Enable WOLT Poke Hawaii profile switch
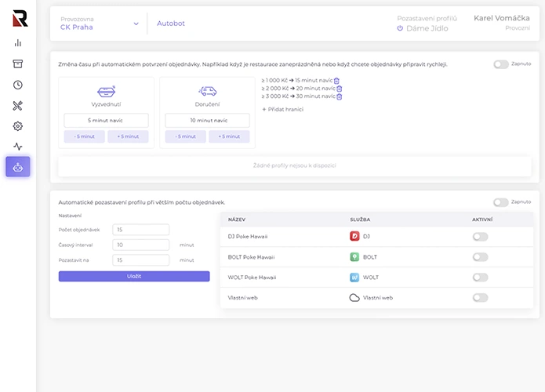 pyautogui.click(x=480, y=277)
